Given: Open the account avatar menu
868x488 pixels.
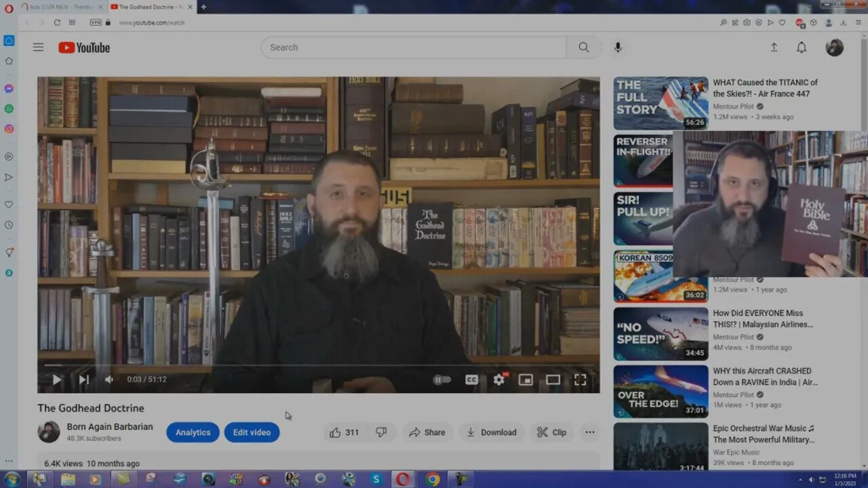Looking at the screenshot, I should [x=835, y=47].
